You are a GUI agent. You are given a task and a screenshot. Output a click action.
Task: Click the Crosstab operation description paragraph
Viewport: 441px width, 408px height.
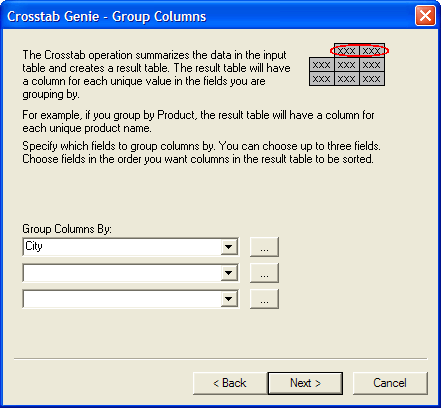156,74
